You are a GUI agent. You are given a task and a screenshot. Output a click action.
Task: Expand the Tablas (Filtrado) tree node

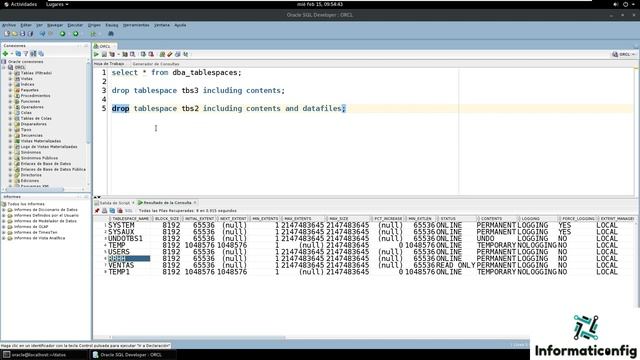click(11, 73)
